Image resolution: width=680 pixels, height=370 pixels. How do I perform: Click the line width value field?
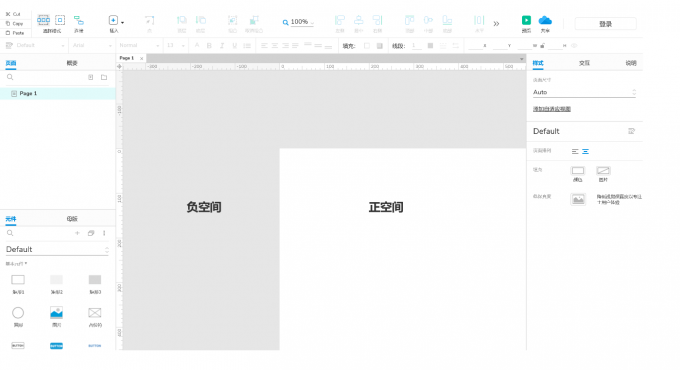[417, 46]
